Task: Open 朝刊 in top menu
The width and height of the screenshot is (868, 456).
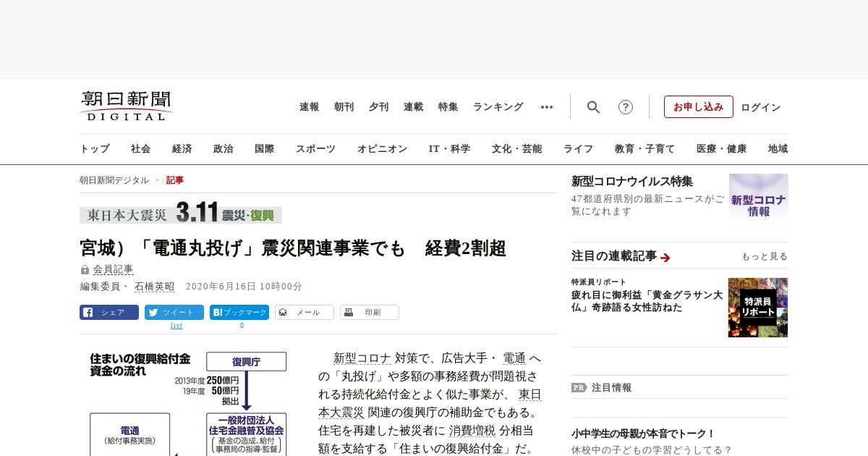Action: click(x=344, y=107)
